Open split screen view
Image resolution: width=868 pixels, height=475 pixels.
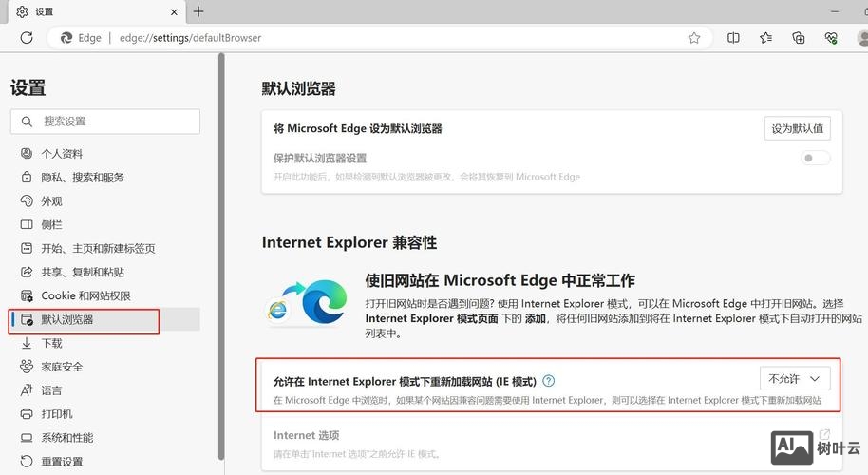coord(733,38)
